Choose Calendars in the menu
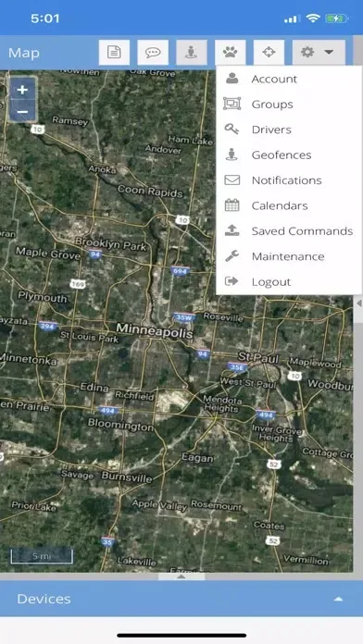This screenshot has width=363, height=644. pos(289,205)
